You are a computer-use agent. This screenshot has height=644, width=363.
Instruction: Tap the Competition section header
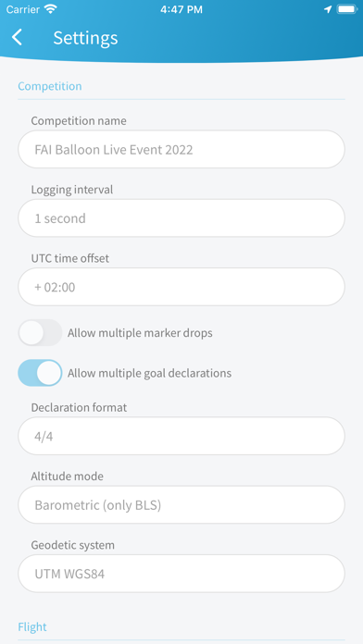coord(50,86)
